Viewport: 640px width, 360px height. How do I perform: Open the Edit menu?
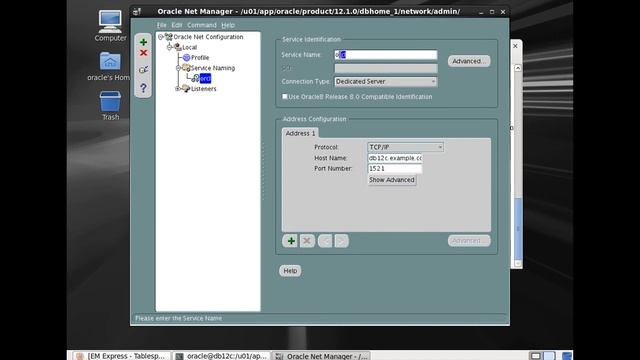(176, 25)
